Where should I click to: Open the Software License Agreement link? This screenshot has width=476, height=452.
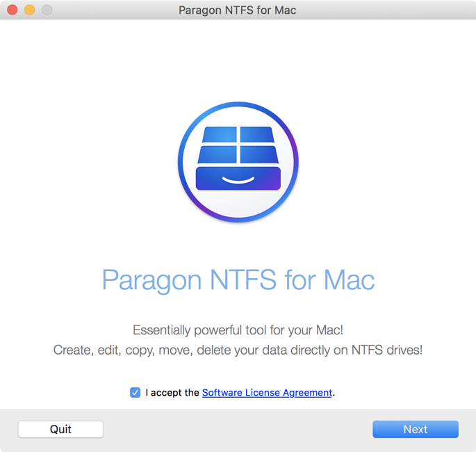[x=267, y=392]
